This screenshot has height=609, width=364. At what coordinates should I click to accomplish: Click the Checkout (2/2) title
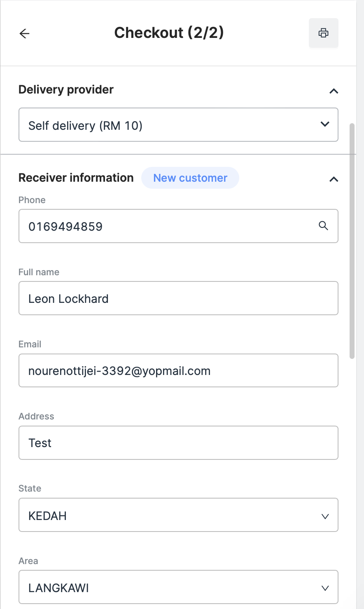(169, 33)
